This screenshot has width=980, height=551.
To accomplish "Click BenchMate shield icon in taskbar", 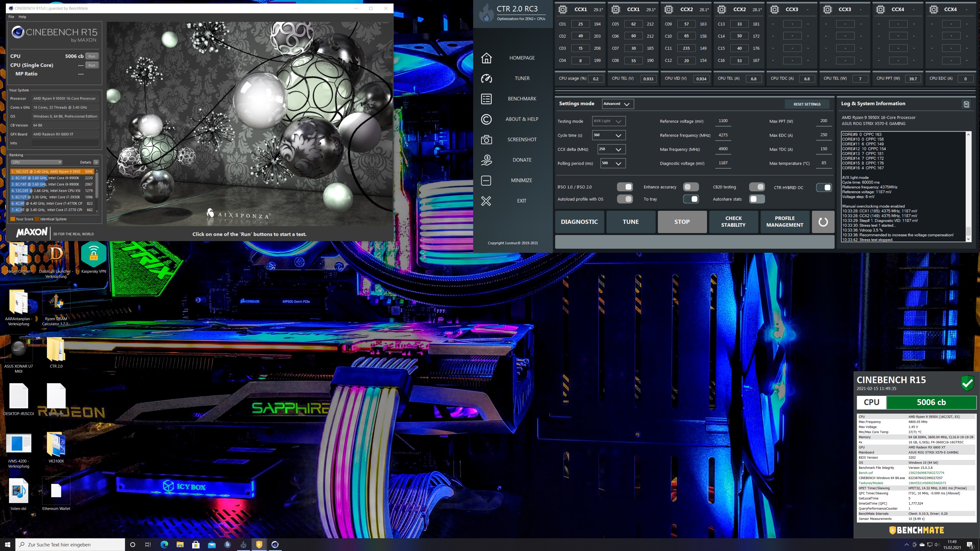I will [x=259, y=545].
